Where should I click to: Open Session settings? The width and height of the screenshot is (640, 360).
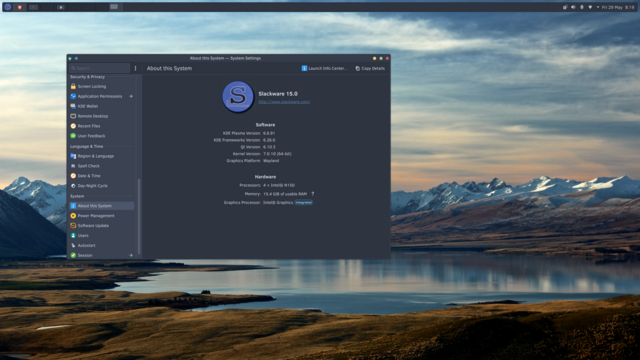tap(101, 255)
